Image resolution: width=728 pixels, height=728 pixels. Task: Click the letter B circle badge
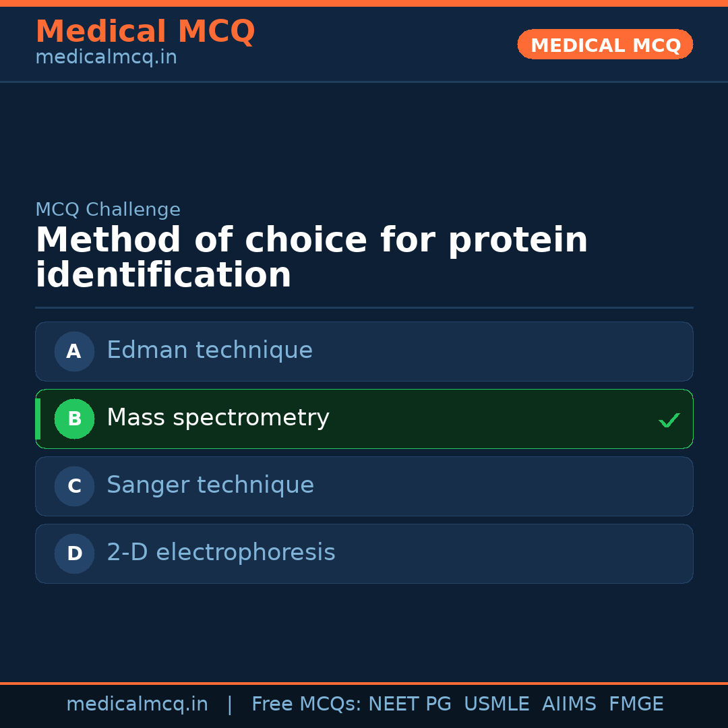[74, 419]
